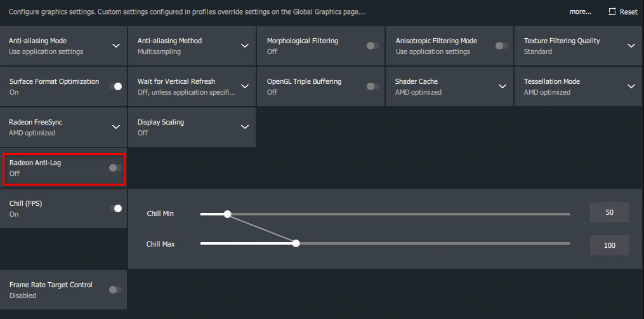Expand Radeon FreeSync setting
The height and width of the screenshot is (319, 644).
click(116, 127)
